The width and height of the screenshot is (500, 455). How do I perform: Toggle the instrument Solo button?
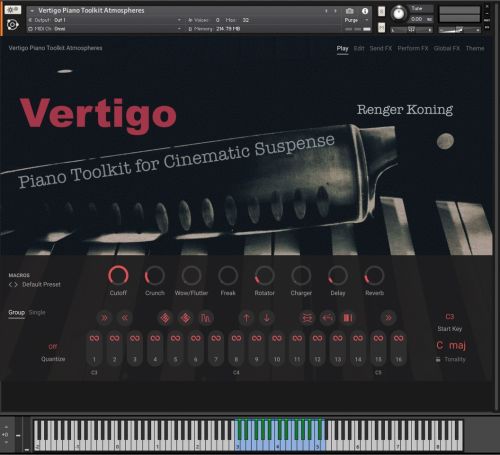381,12
